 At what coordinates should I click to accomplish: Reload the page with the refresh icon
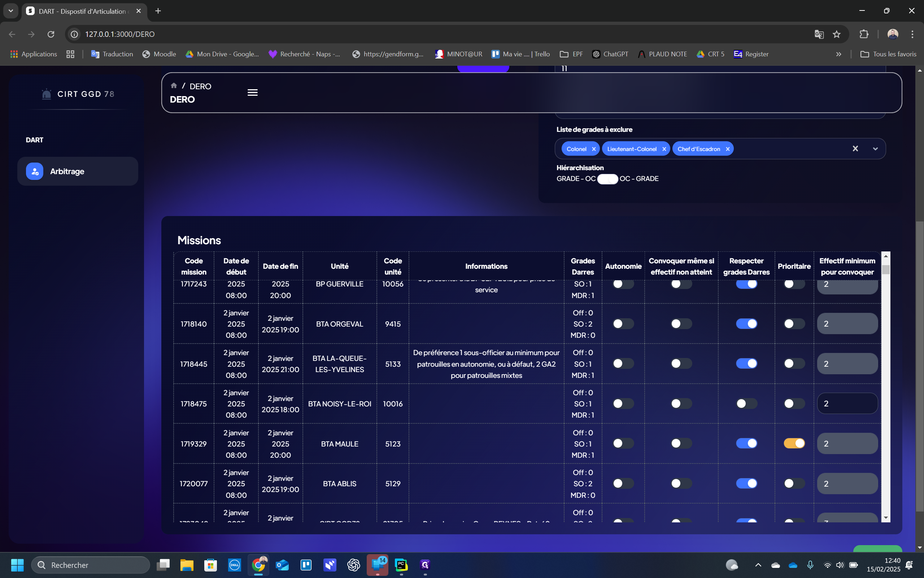pyautogui.click(x=51, y=34)
